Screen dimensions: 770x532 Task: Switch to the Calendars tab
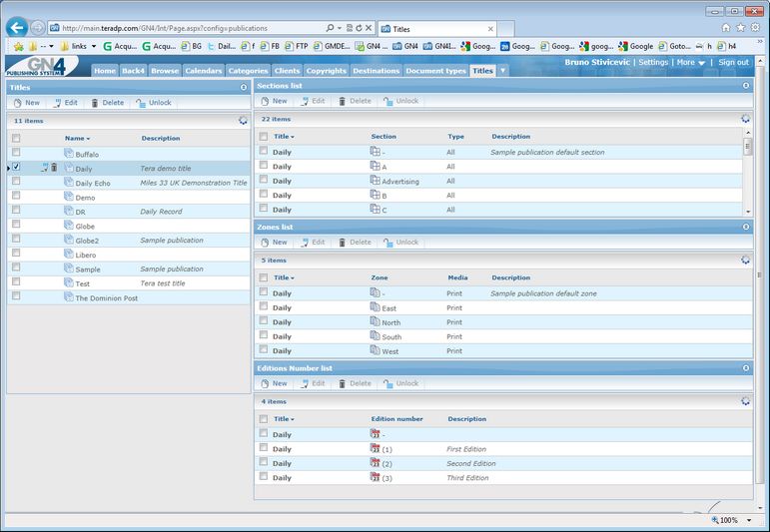click(x=204, y=71)
